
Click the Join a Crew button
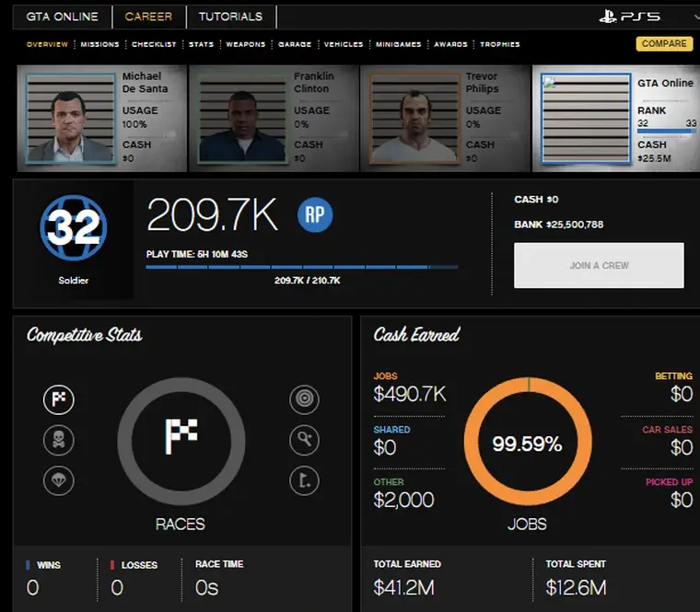point(599,265)
